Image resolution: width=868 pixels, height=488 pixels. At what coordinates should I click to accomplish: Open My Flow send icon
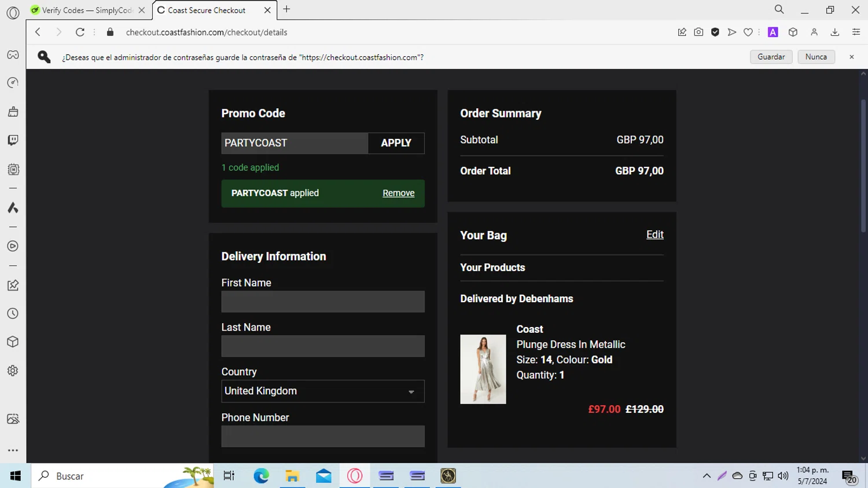[731, 32]
